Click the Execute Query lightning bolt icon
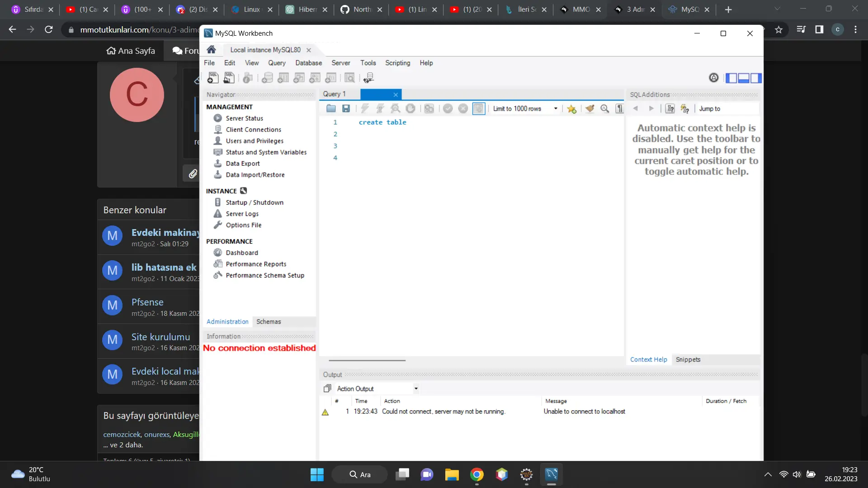 tap(365, 108)
